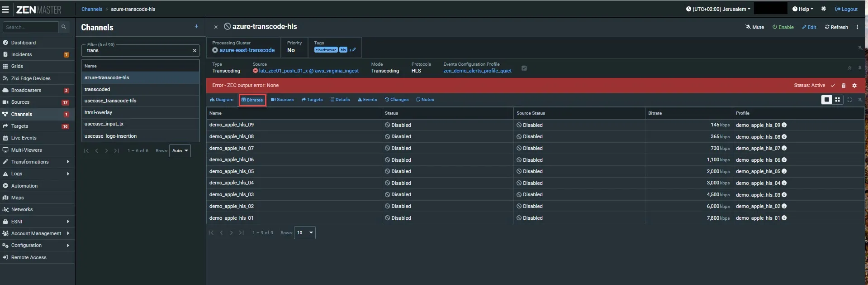Delete the error using trash icon
This screenshot has width=868, height=285.
pyautogui.click(x=844, y=86)
